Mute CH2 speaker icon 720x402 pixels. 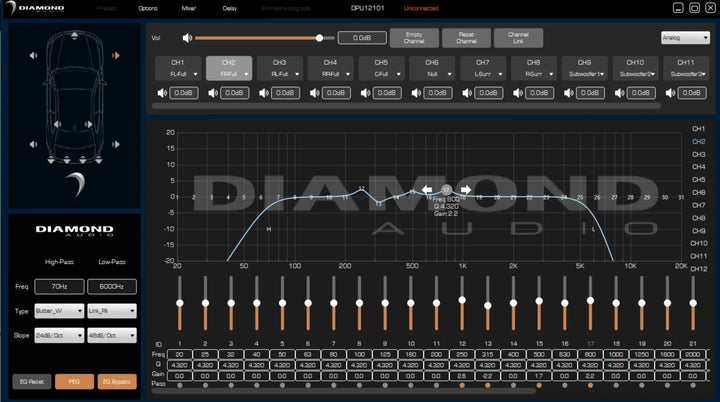click(x=213, y=93)
